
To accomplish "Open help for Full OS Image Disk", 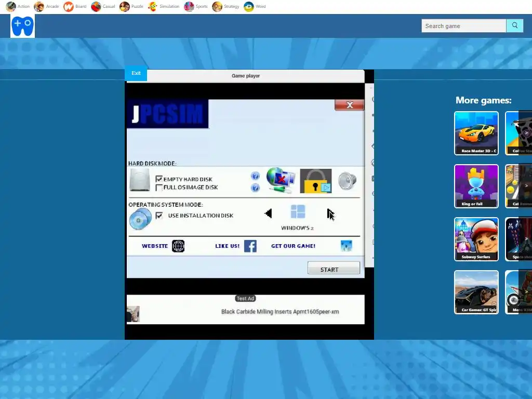I will click(255, 188).
